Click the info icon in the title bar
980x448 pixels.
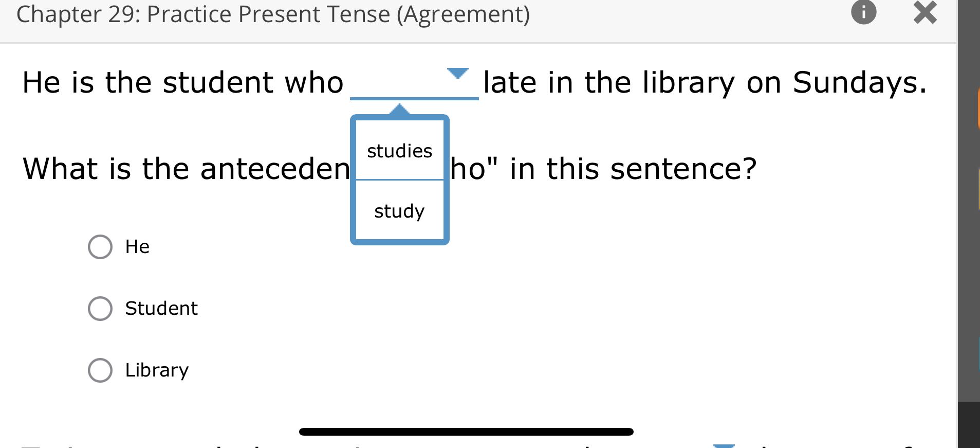(864, 13)
